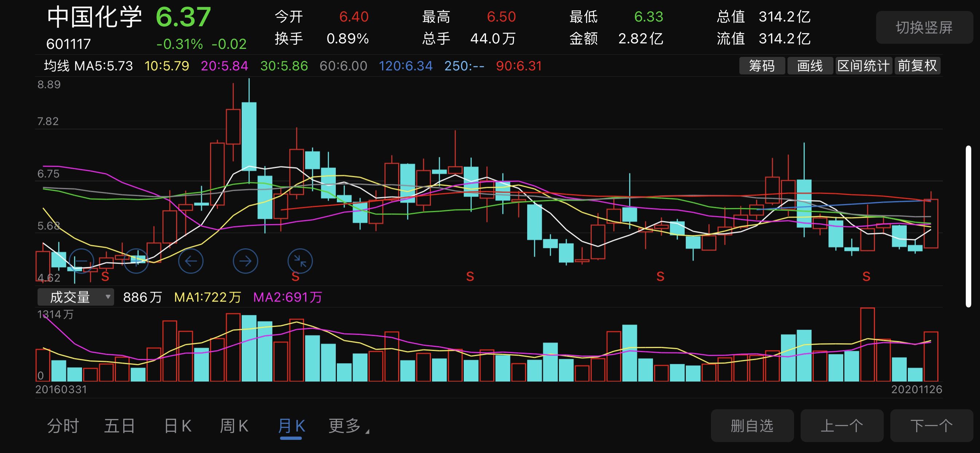Tap the stock name 中国化学
980x453 pixels.
(x=94, y=17)
